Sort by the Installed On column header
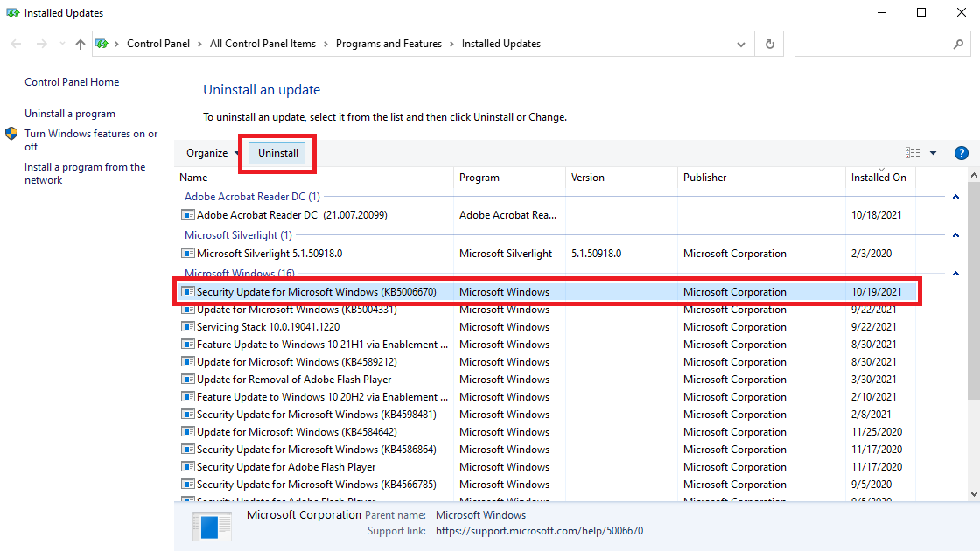The height and width of the screenshot is (551, 980). pyautogui.click(x=878, y=178)
